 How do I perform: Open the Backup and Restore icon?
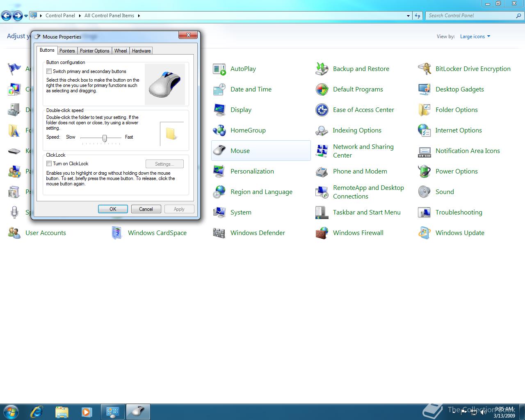pyautogui.click(x=322, y=69)
